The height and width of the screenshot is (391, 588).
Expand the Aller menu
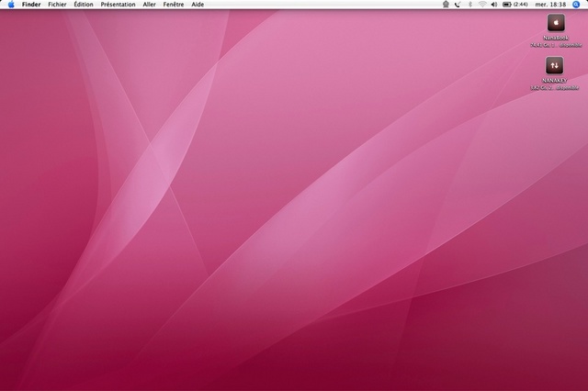(149, 5)
